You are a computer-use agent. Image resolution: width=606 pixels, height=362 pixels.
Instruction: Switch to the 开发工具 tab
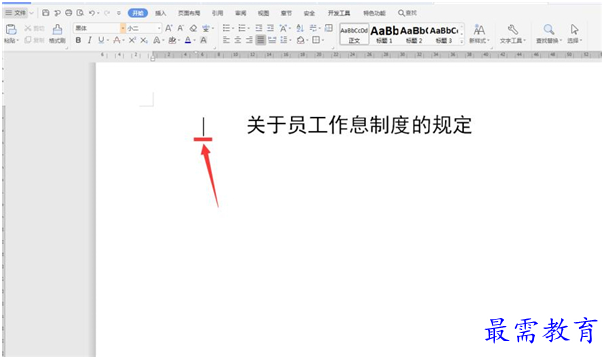pos(339,13)
